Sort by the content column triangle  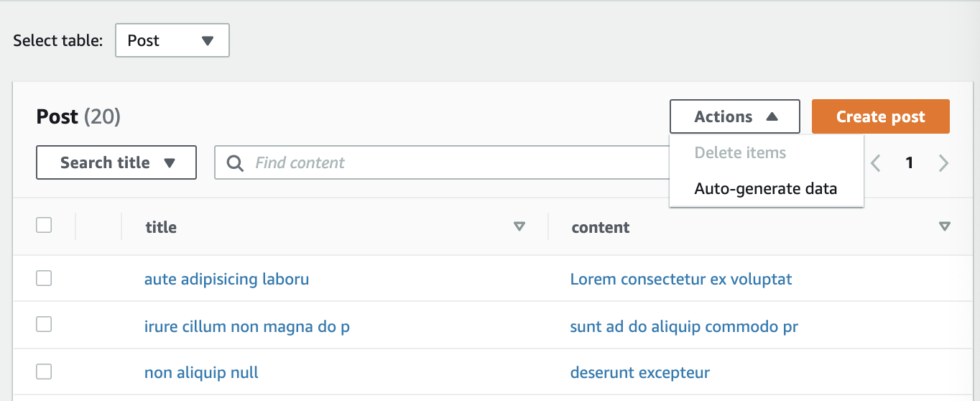pos(945,227)
